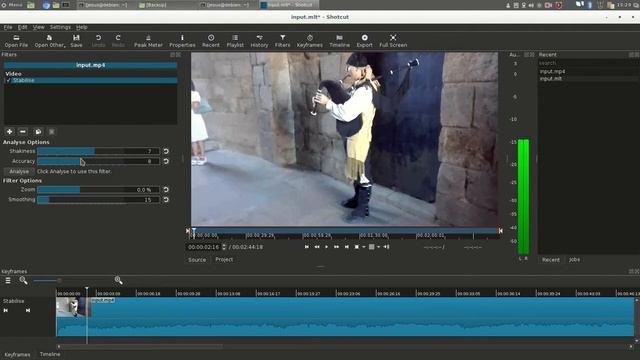Click the Filters toolbar icon

tap(282, 41)
